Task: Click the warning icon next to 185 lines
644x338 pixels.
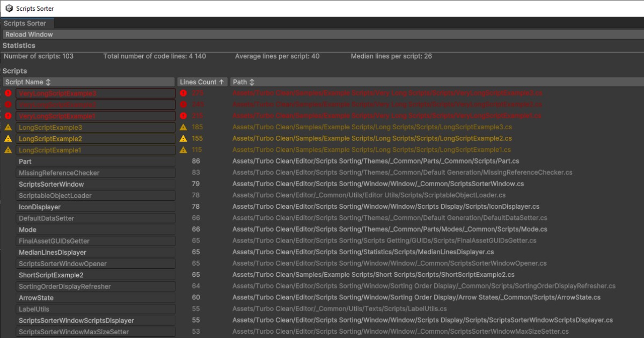Action: coord(184,128)
